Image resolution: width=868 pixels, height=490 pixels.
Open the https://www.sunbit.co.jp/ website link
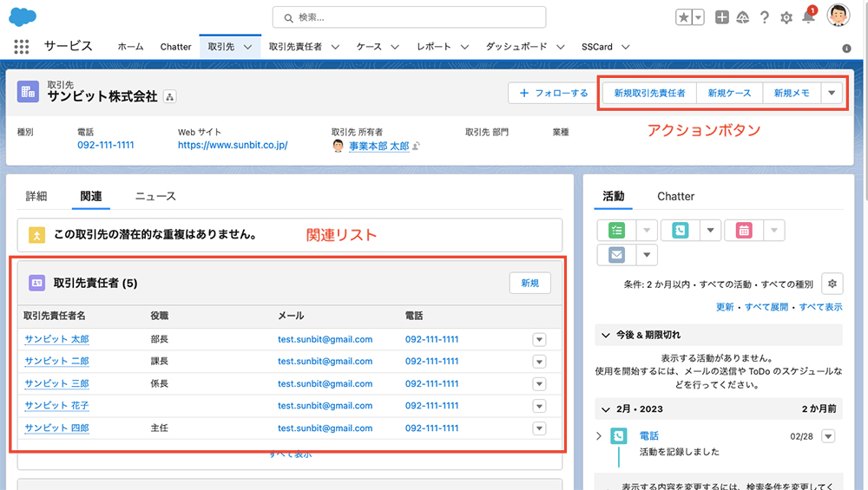coord(233,146)
